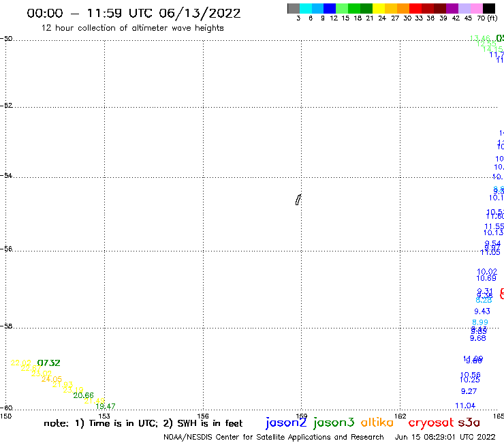Click the green wave height value 19.47
This screenshot has height=443, width=504.
[106, 407]
